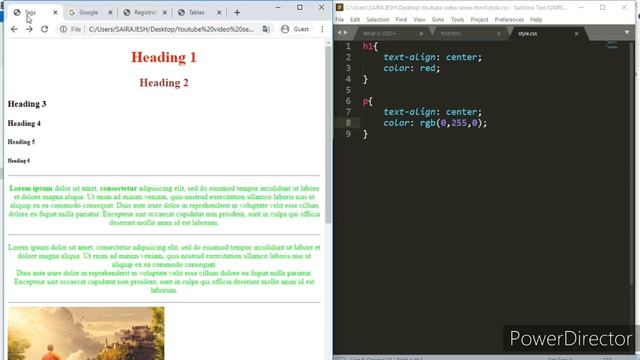Go forward in Chrome browser
This screenshot has height=360, width=640.
coord(29,29)
